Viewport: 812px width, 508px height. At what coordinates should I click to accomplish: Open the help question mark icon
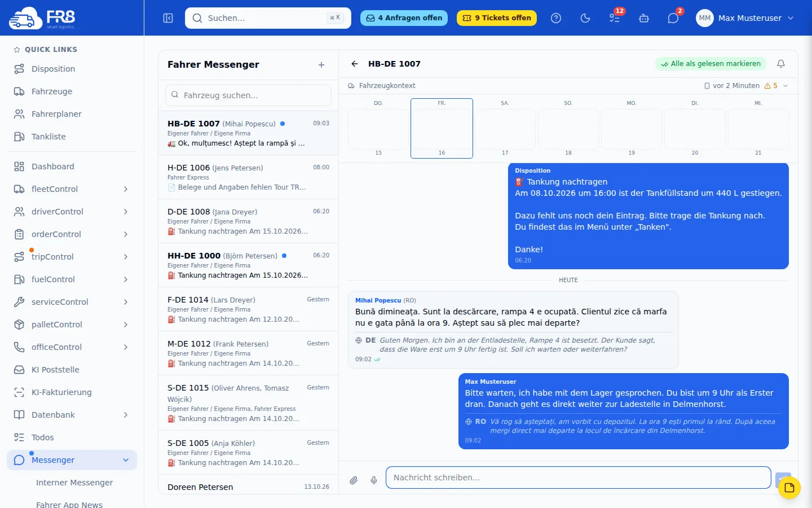[x=556, y=18]
